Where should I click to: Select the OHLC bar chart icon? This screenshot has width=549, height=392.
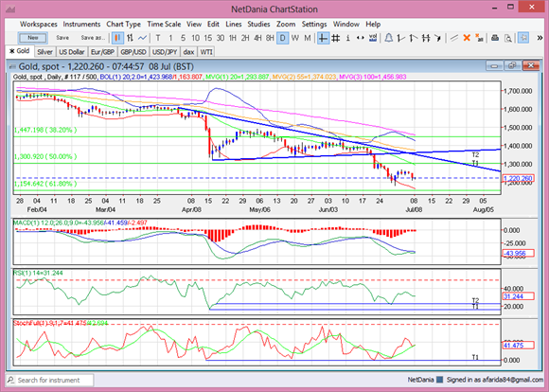pyautogui.click(x=130, y=38)
